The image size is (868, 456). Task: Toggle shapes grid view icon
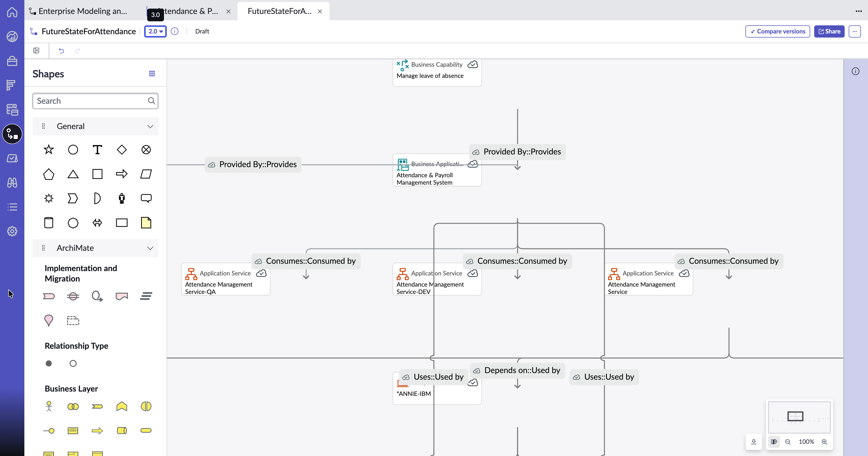pyautogui.click(x=152, y=73)
